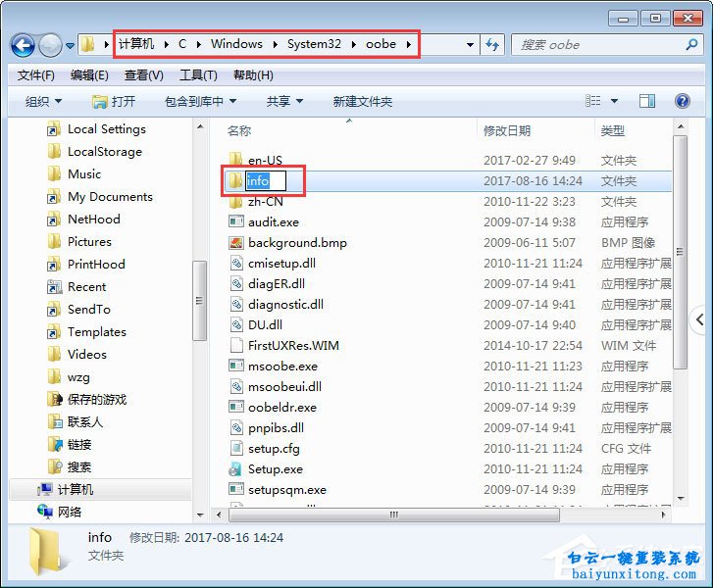Open the 查看(V) menu
Screen dimensions: 713x588
pyautogui.click(x=144, y=75)
